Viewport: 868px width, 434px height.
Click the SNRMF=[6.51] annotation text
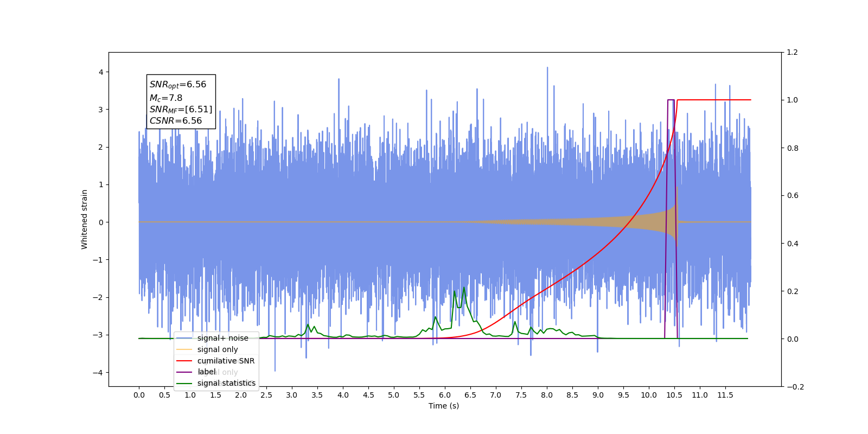(x=181, y=110)
